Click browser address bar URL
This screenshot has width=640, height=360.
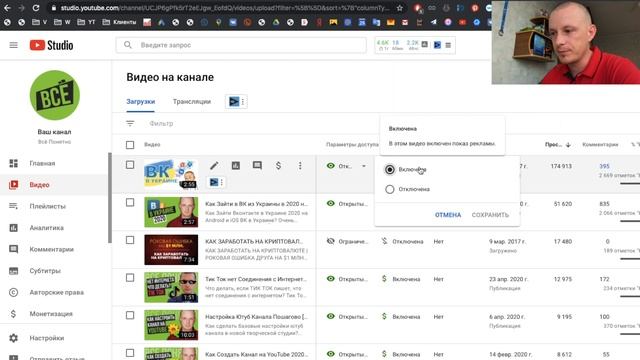pos(224,8)
